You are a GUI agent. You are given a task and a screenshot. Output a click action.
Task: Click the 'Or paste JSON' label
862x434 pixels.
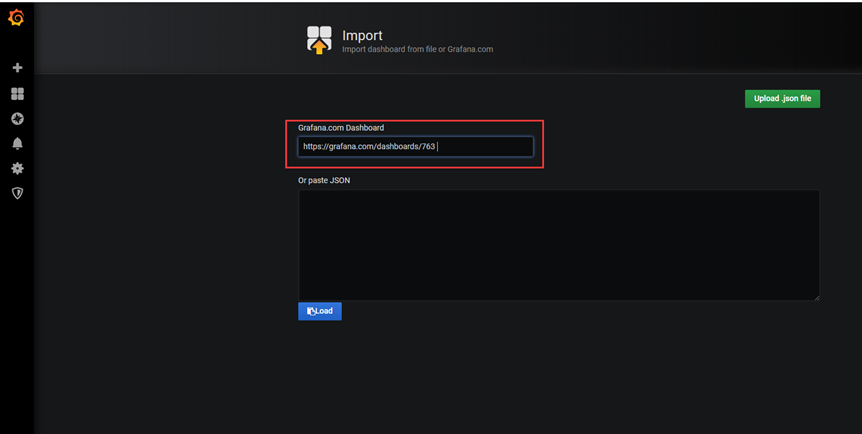click(324, 180)
